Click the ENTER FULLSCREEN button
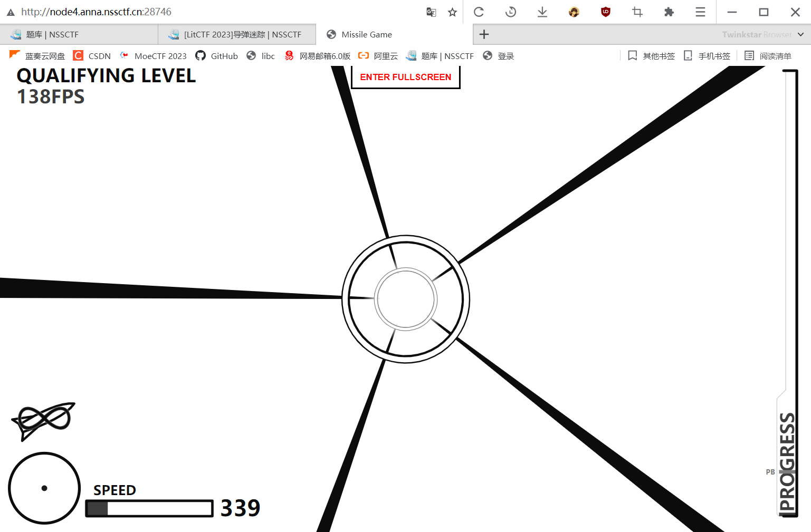The width and height of the screenshot is (811, 532). tap(405, 77)
